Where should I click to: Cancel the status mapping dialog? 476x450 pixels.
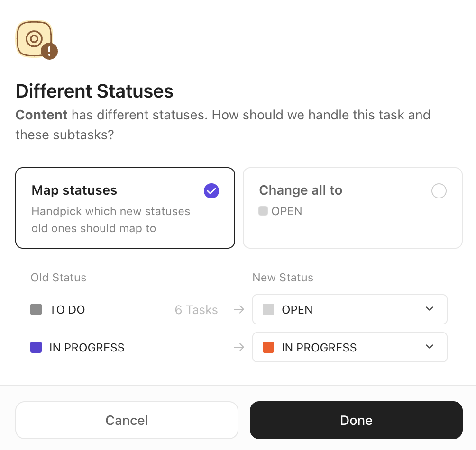click(x=127, y=420)
